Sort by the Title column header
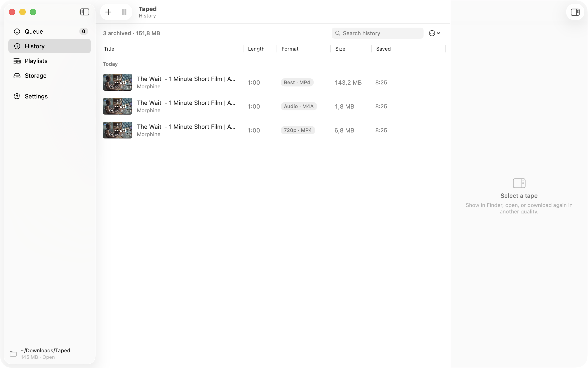588x368 pixels. 109,49
